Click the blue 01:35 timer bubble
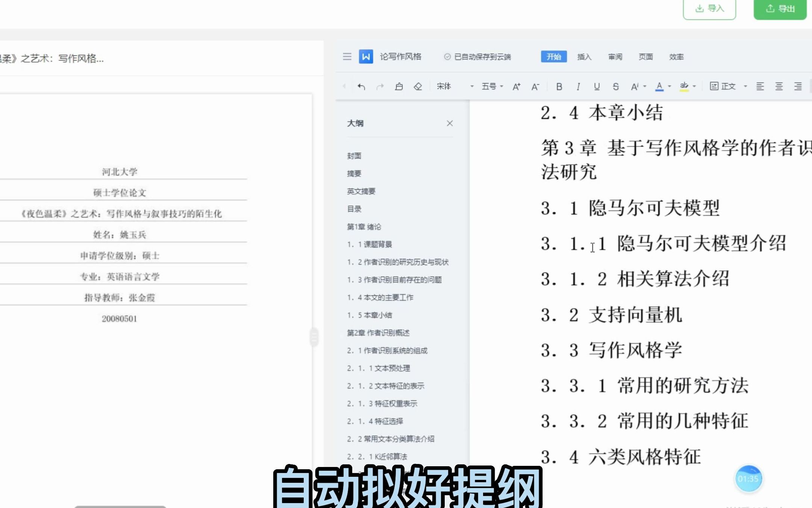The image size is (812, 508). click(x=748, y=479)
